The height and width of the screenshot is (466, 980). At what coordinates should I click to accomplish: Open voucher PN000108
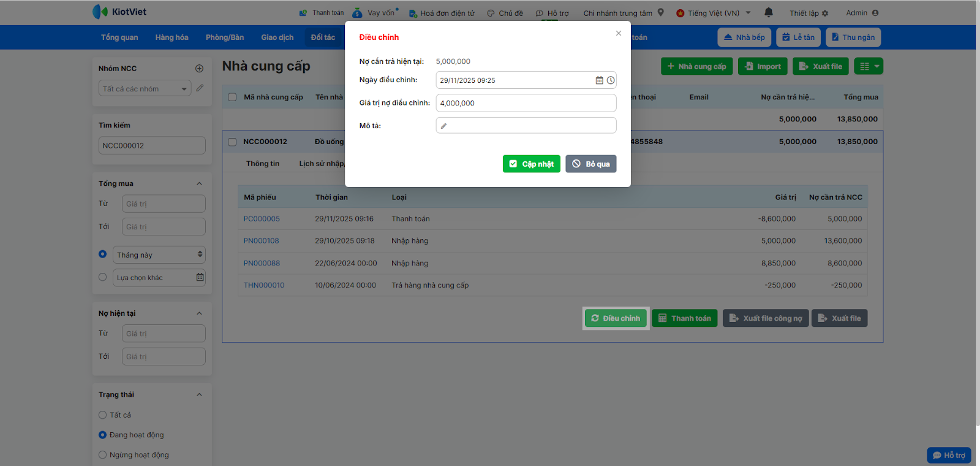261,241
